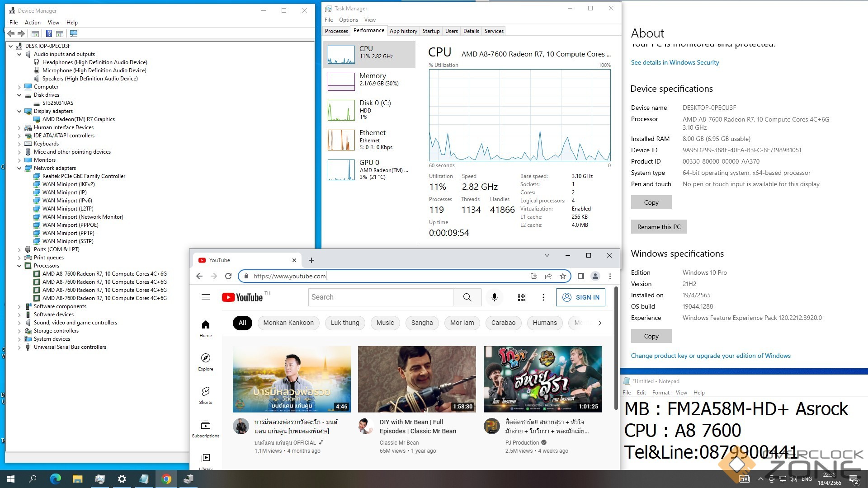This screenshot has width=868, height=488.
Task: Open Format menu in Notepad
Action: [660, 393]
